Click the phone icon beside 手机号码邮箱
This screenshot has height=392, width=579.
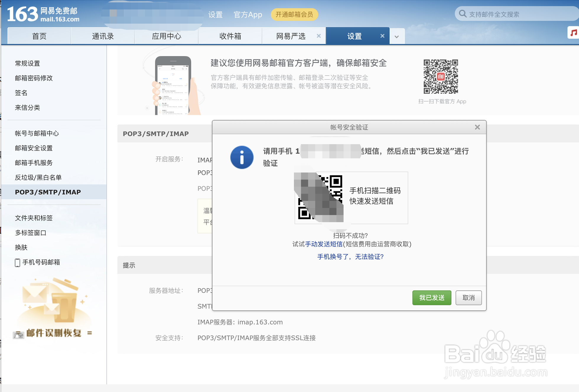click(x=17, y=262)
